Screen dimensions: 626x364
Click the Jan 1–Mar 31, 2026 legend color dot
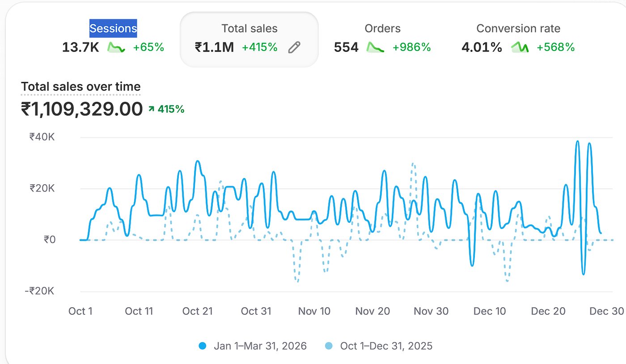pyautogui.click(x=203, y=346)
